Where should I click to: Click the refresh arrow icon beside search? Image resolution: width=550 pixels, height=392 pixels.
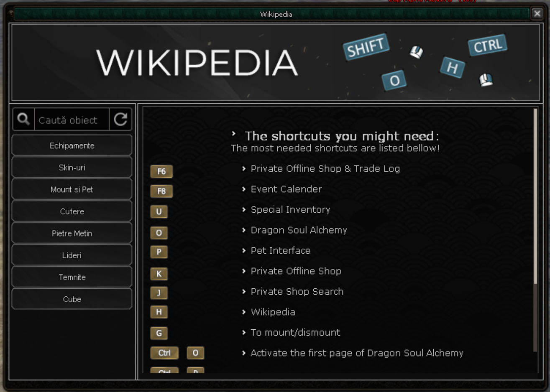(x=120, y=120)
